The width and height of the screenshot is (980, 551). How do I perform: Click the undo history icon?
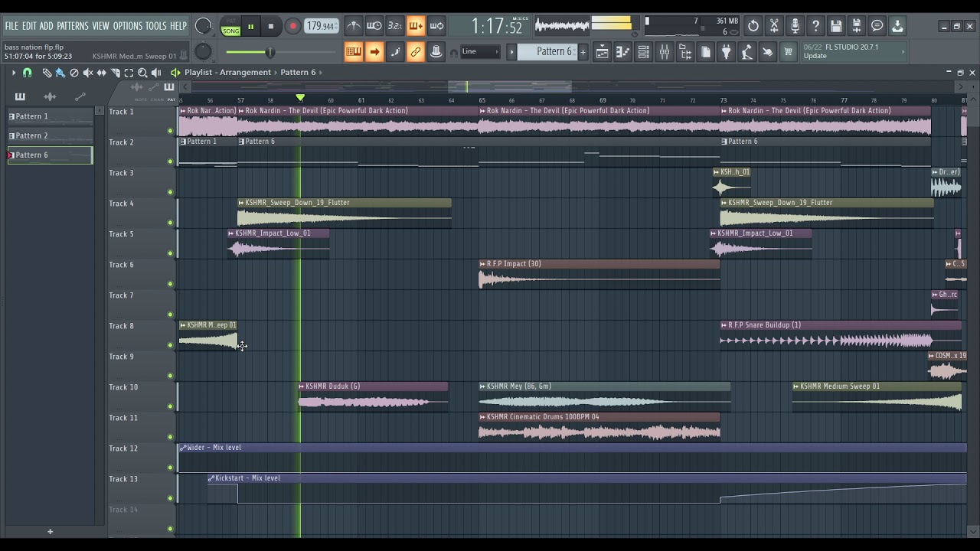click(753, 27)
